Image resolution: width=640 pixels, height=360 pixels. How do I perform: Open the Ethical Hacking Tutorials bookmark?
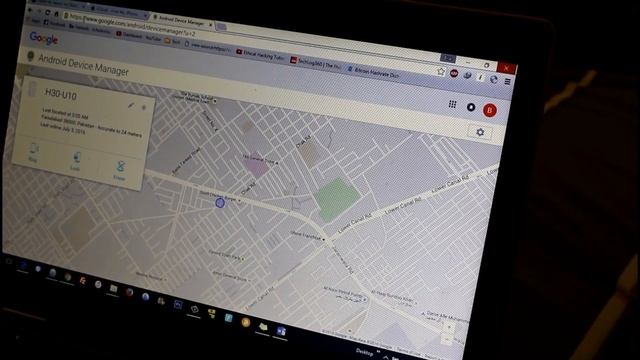tap(260, 55)
